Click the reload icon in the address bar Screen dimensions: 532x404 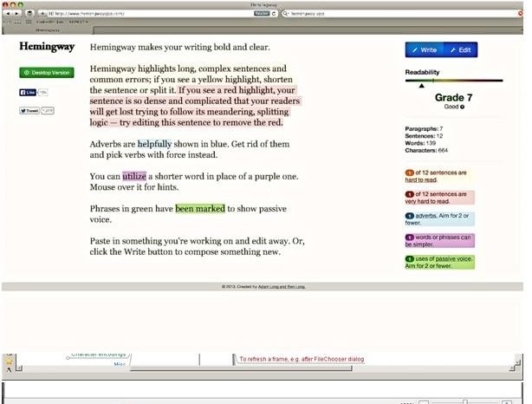point(274,14)
